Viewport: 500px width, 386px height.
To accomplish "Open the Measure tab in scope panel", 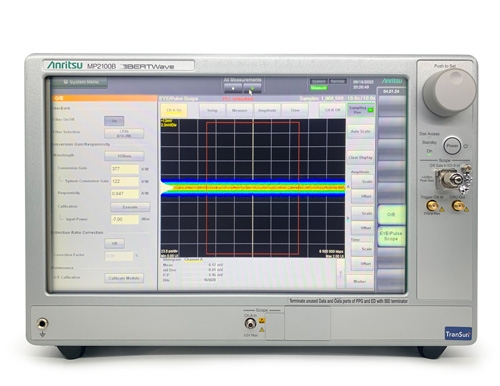I will pos(240,110).
